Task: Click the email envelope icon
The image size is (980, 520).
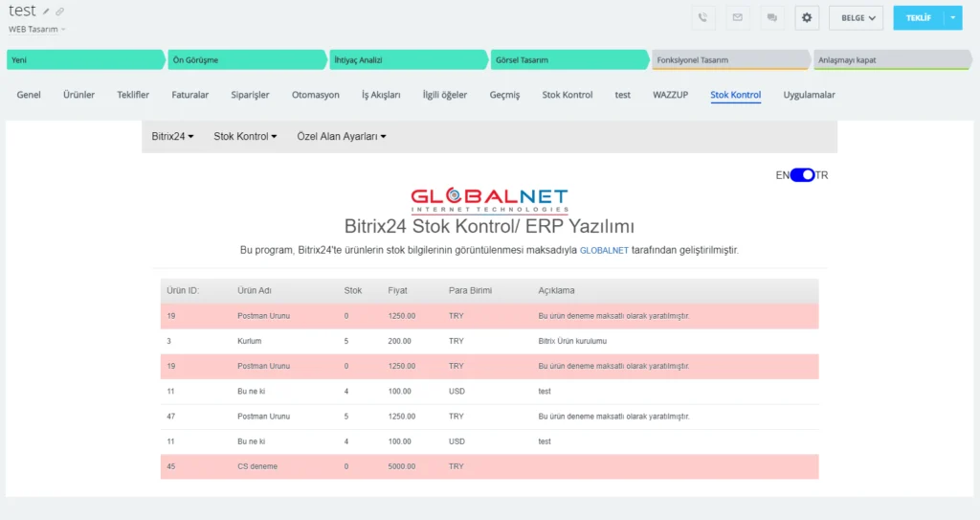Action: pos(736,17)
